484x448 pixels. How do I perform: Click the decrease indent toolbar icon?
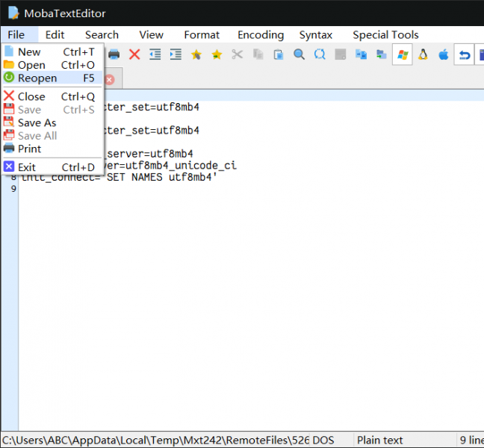[x=155, y=55]
